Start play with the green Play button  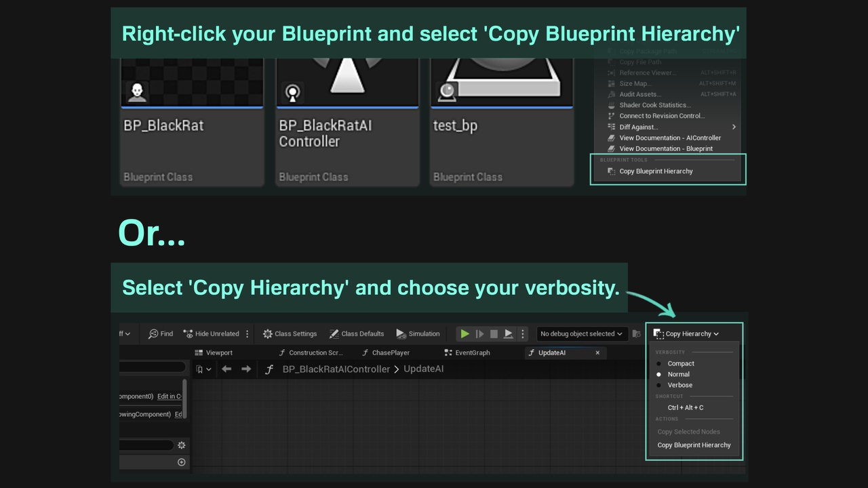(x=465, y=333)
